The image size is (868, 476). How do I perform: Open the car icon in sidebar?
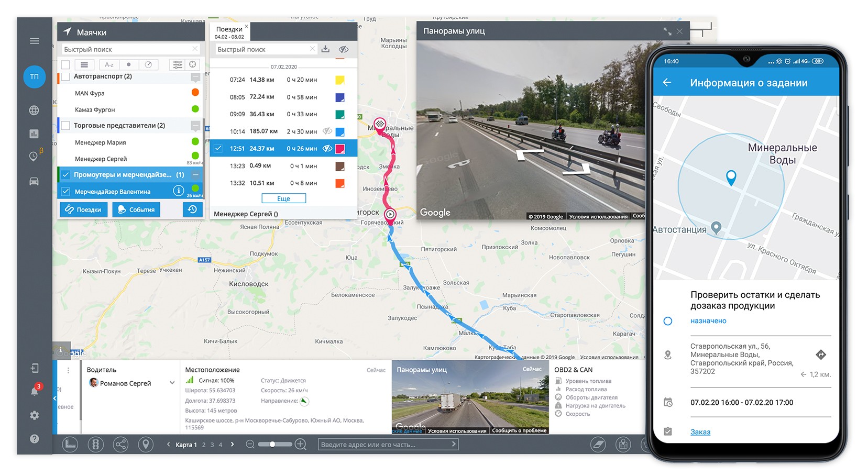[34, 182]
